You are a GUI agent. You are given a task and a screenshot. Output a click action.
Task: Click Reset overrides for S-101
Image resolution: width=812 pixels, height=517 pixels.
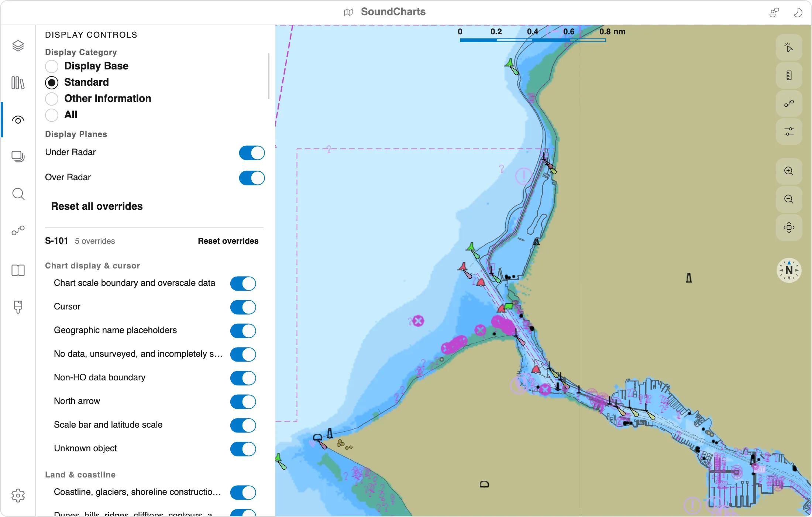tap(228, 241)
